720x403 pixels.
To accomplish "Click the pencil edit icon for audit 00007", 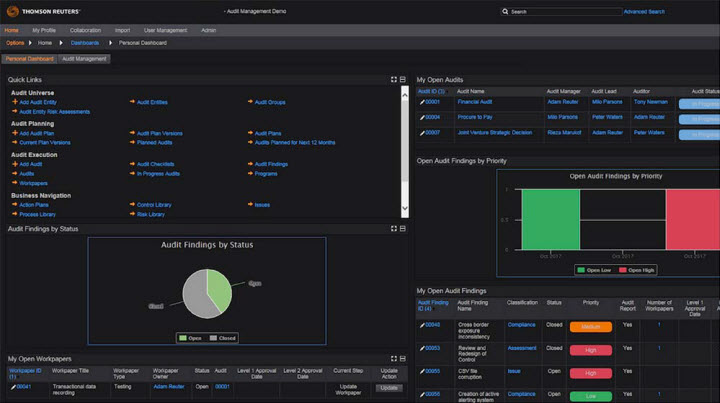I will (x=422, y=133).
